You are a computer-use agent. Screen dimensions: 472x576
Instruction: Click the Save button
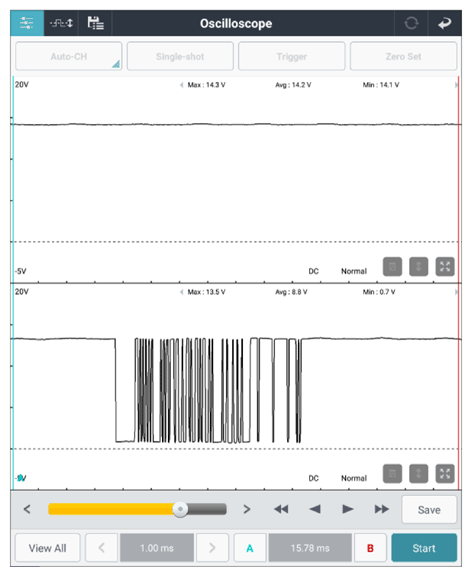coord(429,510)
